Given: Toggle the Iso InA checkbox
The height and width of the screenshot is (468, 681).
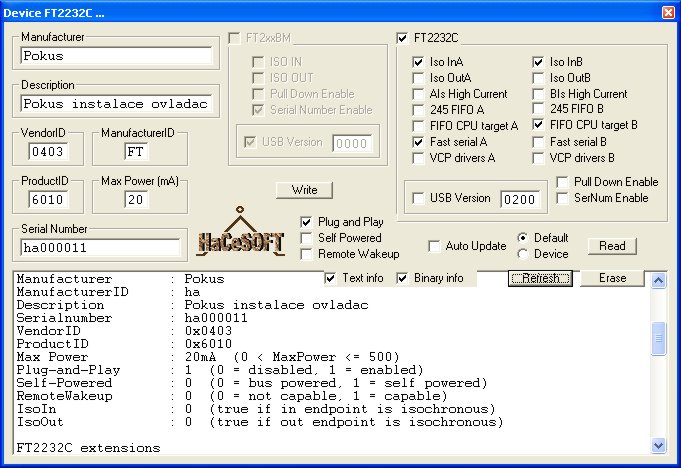Looking at the screenshot, I should (419, 62).
